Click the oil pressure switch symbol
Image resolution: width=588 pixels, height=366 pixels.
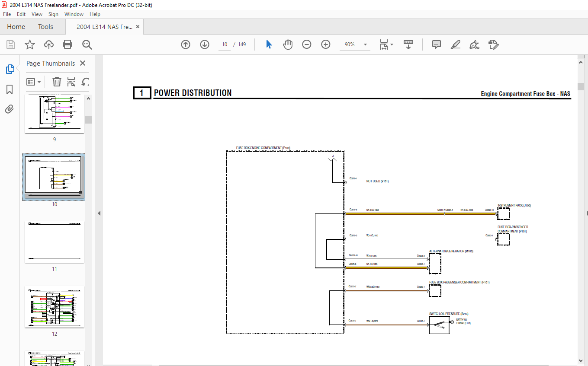[x=439, y=325]
